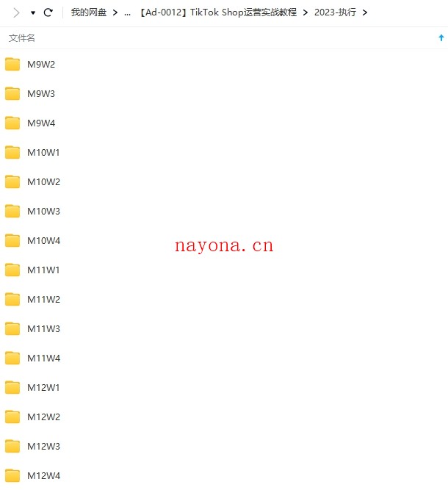This screenshot has height=490, width=448.
Task: Expand the collapsed breadcrumb ellipsis
Action: [127, 13]
